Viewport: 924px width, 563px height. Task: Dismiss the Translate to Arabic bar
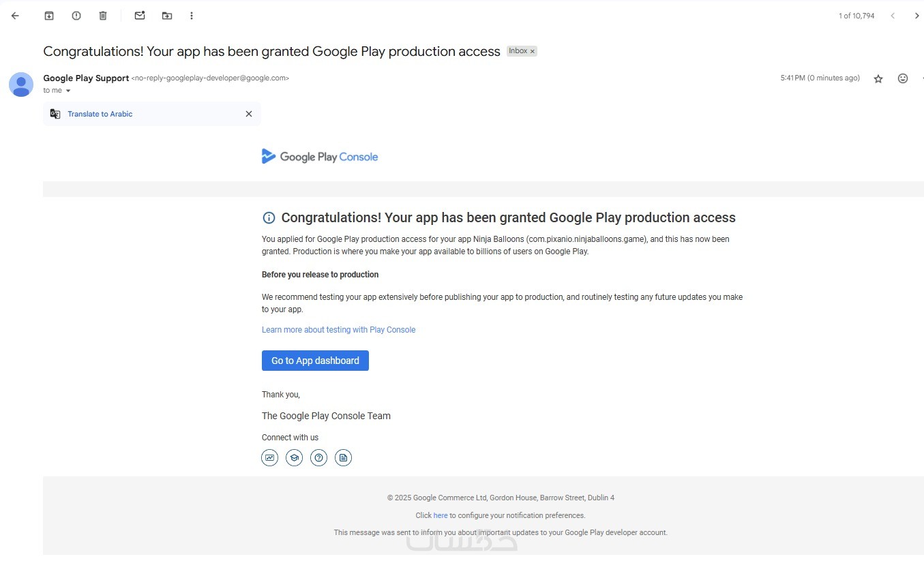coord(249,114)
